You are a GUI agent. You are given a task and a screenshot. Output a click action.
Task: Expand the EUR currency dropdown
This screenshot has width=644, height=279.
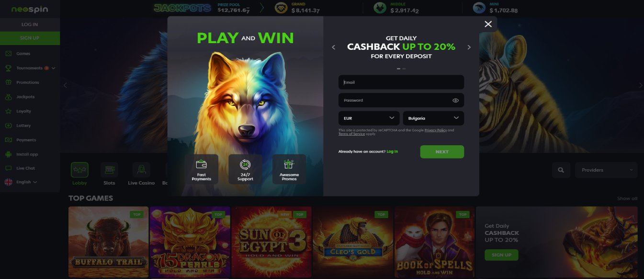pyautogui.click(x=369, y=118)
